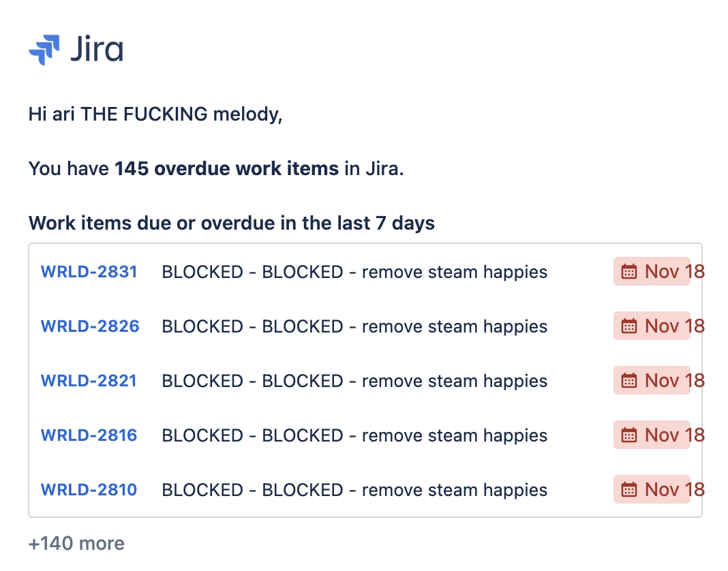Select the summary text of WRLD-2816
728x571 pixels.
(354, 435)
